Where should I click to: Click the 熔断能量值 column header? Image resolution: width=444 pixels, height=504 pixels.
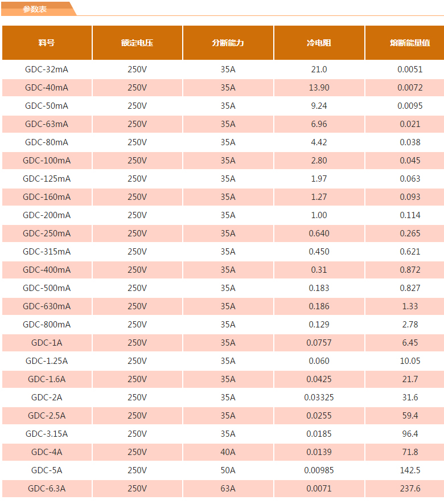[x=410, y=43]
